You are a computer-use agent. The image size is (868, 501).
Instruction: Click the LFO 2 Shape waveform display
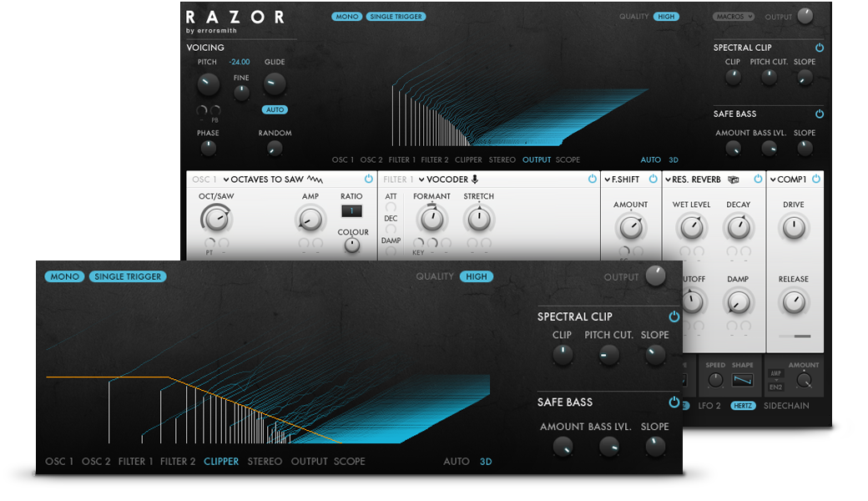[742, 380]
